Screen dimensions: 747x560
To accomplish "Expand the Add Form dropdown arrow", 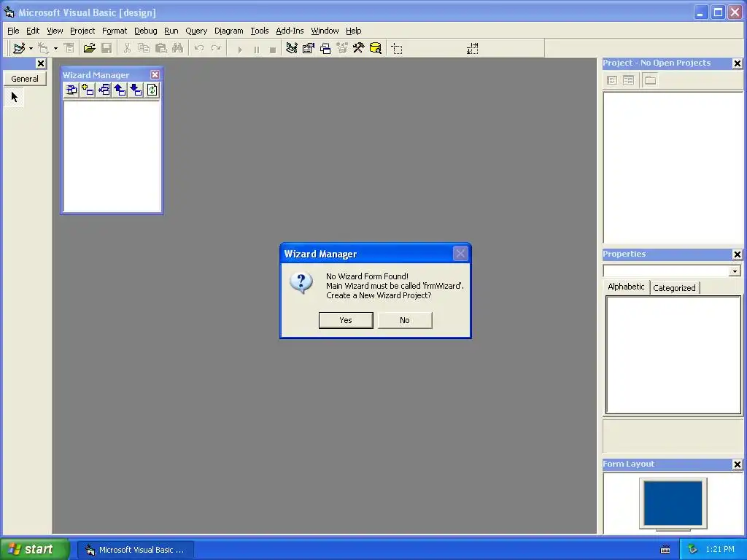I will tap(55, 48).
